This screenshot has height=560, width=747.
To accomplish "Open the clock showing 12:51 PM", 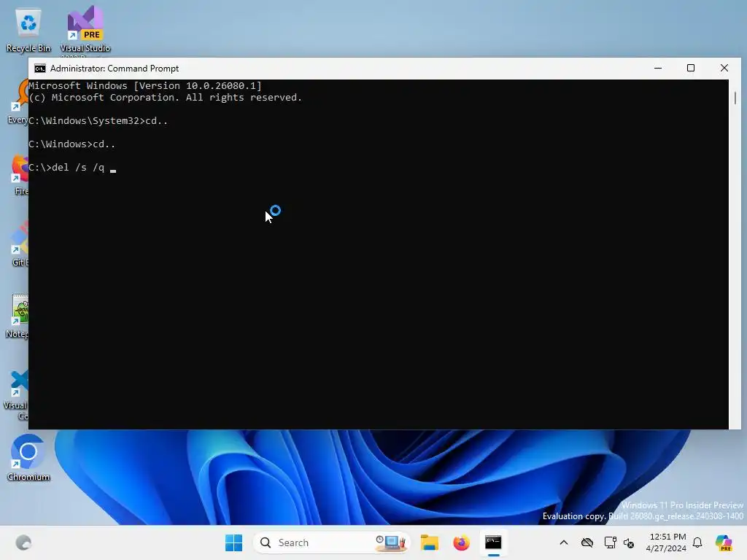I will point(666,542).
